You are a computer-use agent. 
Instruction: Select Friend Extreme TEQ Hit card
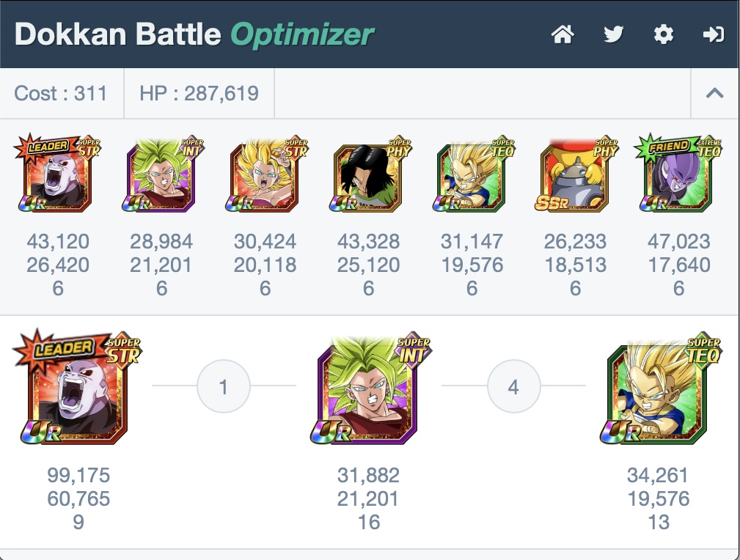678,173
